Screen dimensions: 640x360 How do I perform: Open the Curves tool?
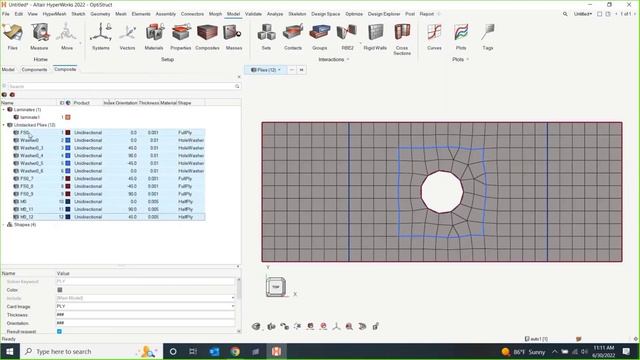click(434, 37)
